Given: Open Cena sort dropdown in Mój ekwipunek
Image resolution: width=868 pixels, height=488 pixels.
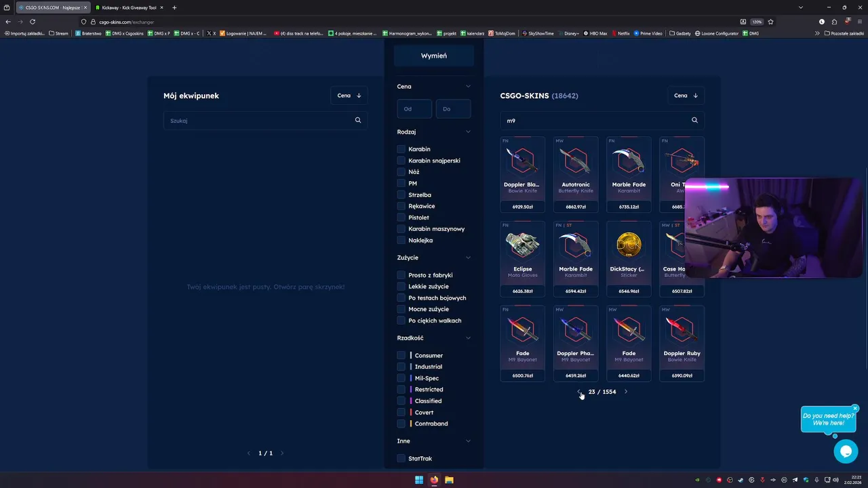Looking at the screenshot, I should 349,96.
